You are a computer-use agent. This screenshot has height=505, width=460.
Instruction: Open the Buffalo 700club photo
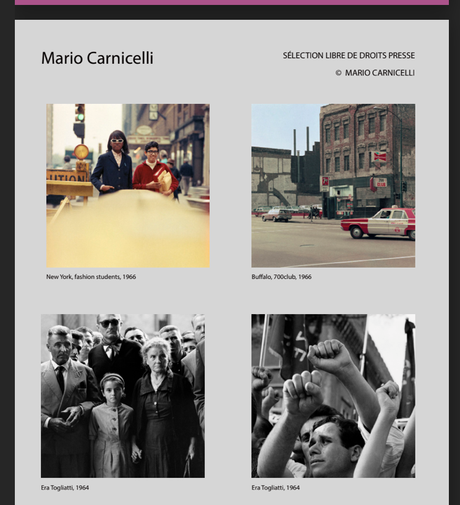333,186
